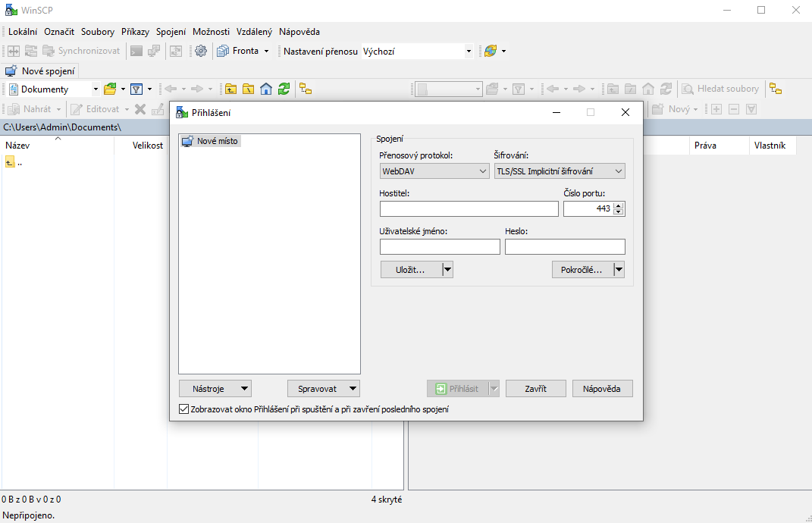Click the Uživatelské jméno input field
812x523 pixels.
tap(440, 246)
